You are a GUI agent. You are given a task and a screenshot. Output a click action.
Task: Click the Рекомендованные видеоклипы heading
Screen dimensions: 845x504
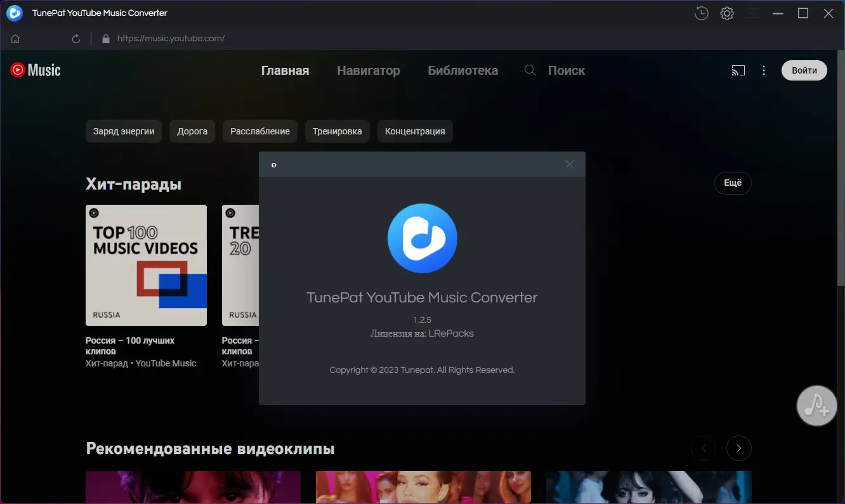[210, 449]
